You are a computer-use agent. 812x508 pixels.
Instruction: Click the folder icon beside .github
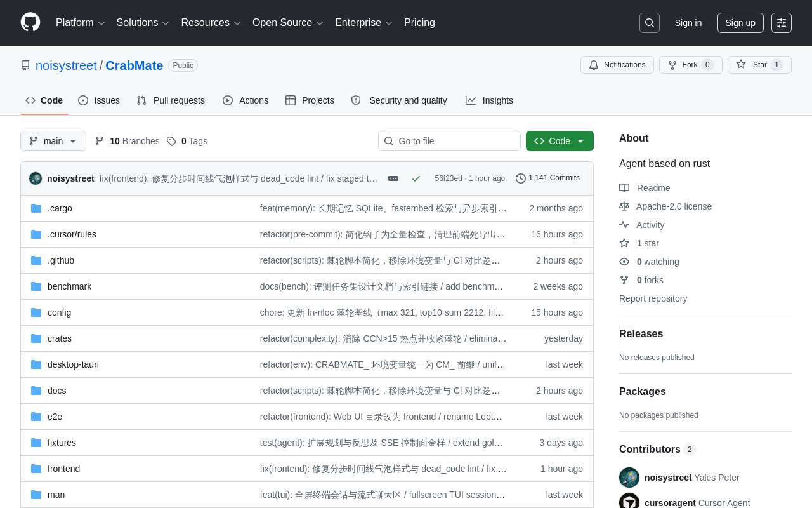click(36, 260)
